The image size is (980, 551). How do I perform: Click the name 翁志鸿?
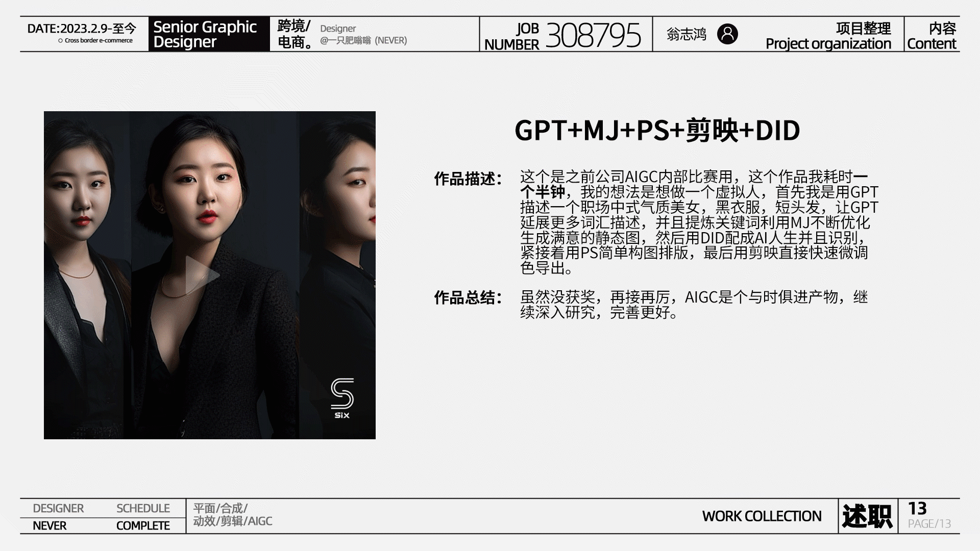687,34
